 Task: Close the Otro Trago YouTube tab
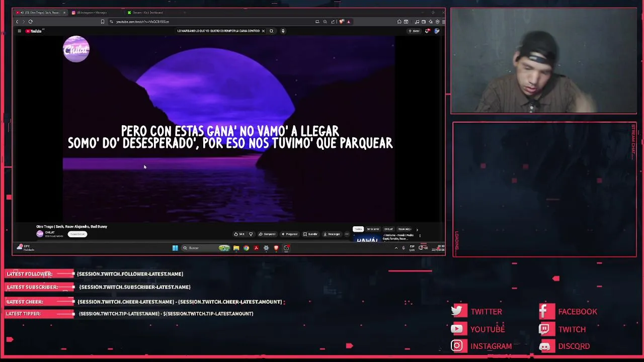[x=64, y=13]
